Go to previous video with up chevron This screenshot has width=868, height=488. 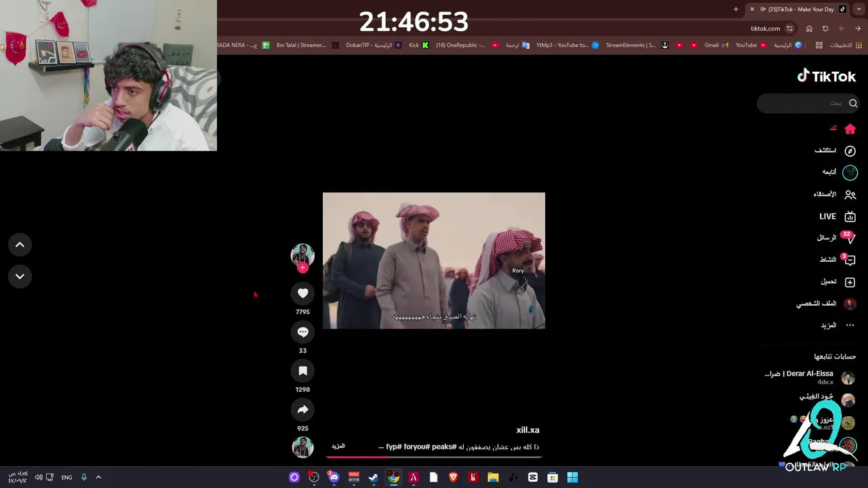[20, 245]
